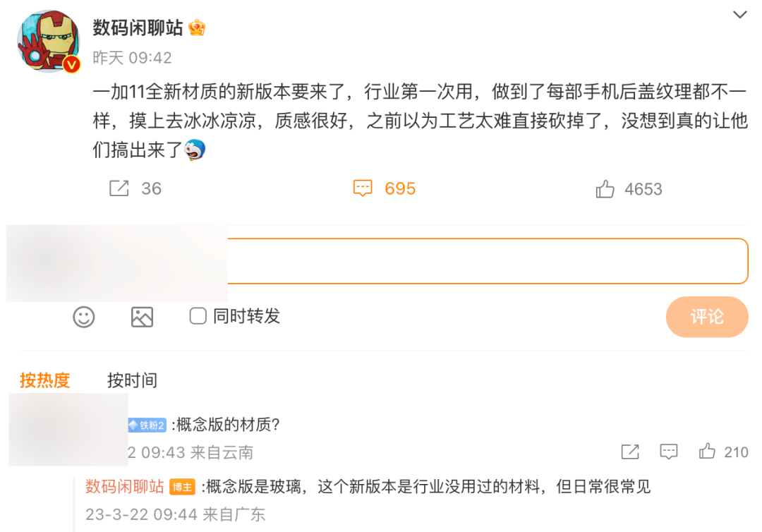Image resolution: width=762 pixels, height=532 pixels.
Task: Switch to the 按时间 sorting tab
Action: (x=132, y=380)
